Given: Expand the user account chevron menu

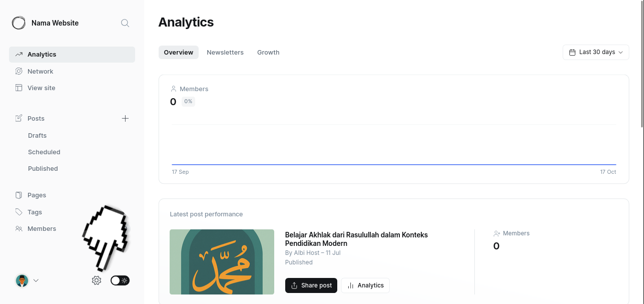Looking at the screenshot, I should click(36, 280).
